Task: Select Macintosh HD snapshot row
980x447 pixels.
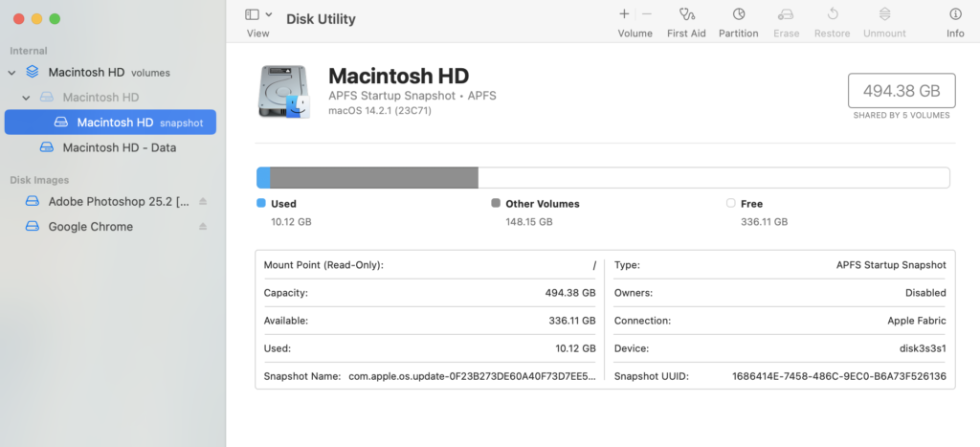Action: tap(110, 123)
